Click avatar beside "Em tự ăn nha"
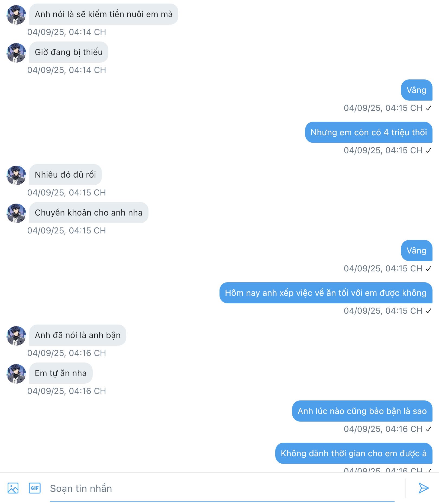This screenshot has height=504, width=439. (16, 374)
